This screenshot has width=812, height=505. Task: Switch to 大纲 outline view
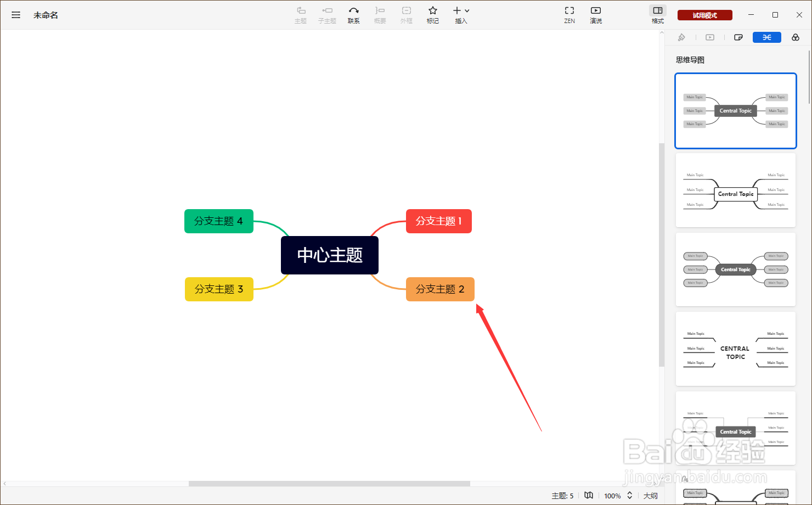point(651,496)
